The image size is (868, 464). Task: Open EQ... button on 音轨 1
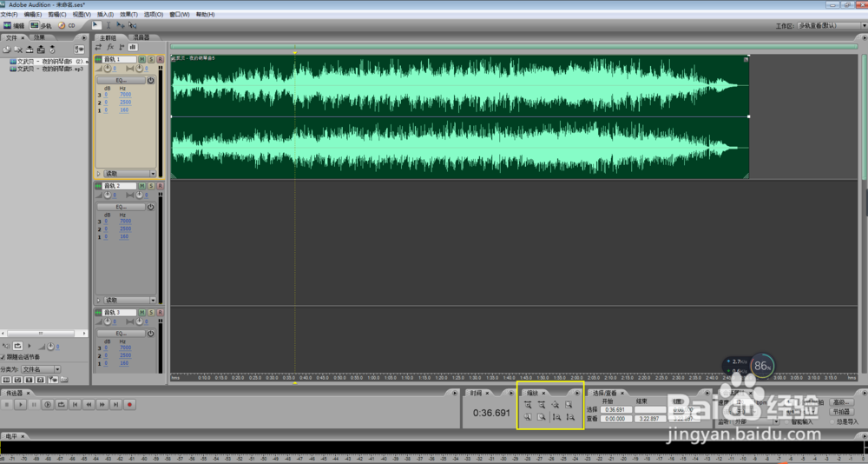(122, 81)
